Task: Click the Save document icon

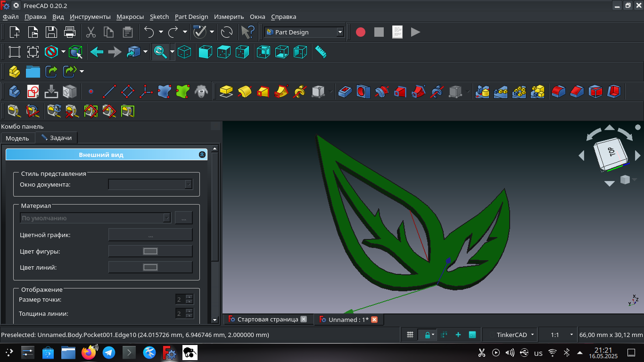Action: pos(51,32)
